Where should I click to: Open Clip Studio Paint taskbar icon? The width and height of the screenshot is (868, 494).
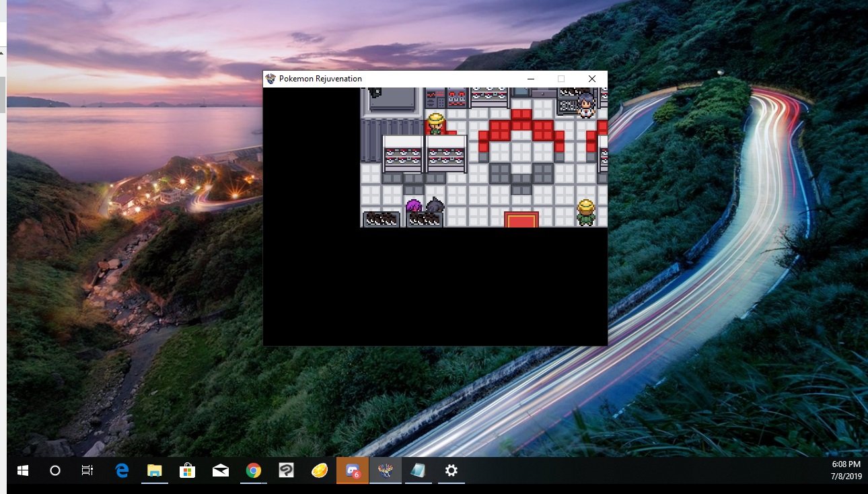click(x=286, y=471)
